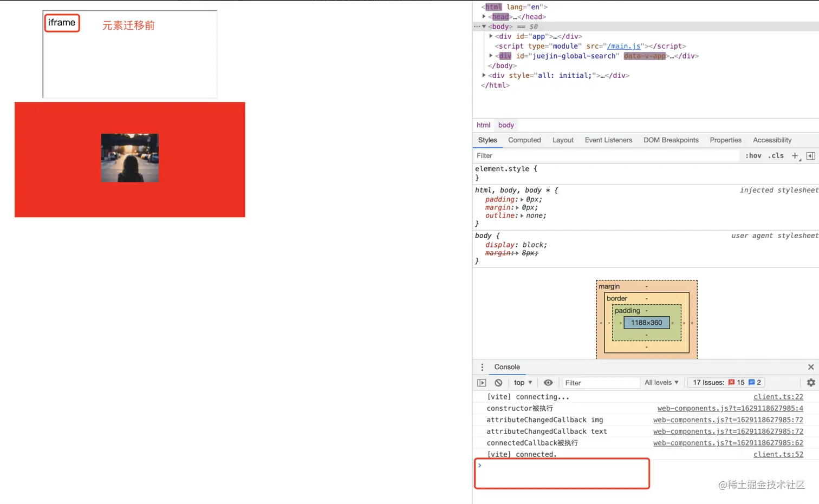Focus the Styles Filter input
Viewport: 819px width, 504px height.
click(x=606, y=156)
